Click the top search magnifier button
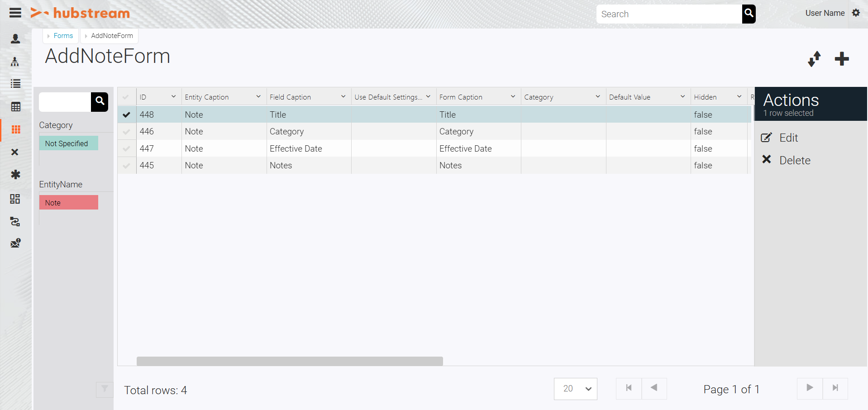Viewport: 868px width, 410px height. (x=749, y=14)
